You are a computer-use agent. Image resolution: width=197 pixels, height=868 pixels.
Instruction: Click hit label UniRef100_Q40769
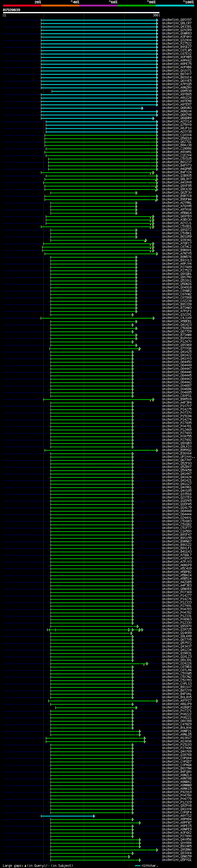177,752
